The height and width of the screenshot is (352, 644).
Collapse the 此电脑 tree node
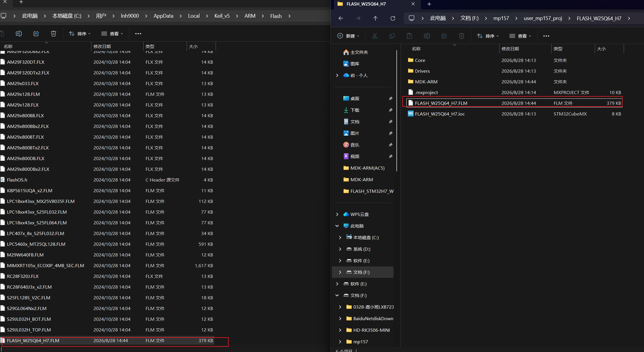337,226
